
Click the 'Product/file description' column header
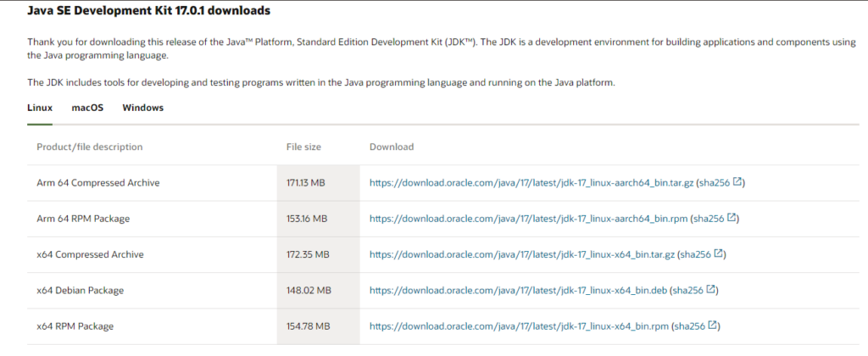(x=90, y=147)
